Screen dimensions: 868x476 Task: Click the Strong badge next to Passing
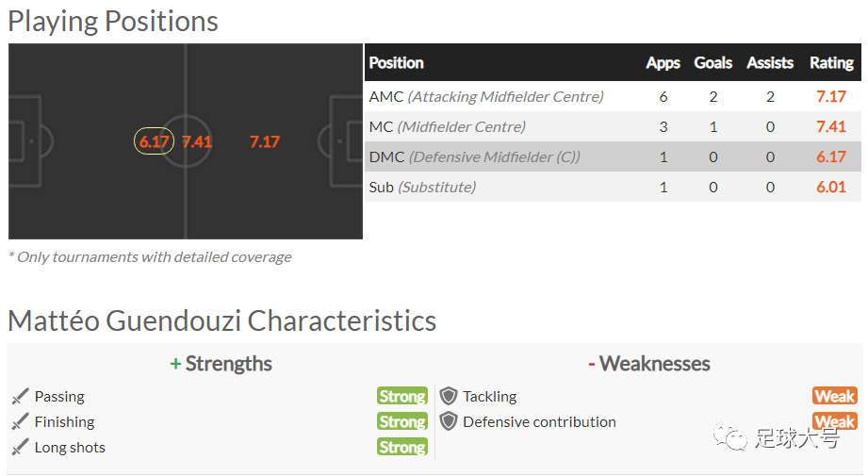[402, 396]
